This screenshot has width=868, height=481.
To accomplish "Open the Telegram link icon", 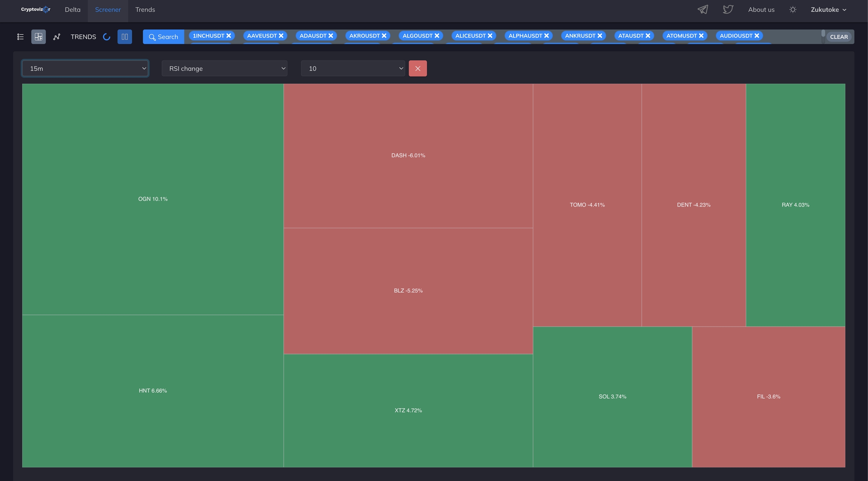I will (x=703, y=9).
